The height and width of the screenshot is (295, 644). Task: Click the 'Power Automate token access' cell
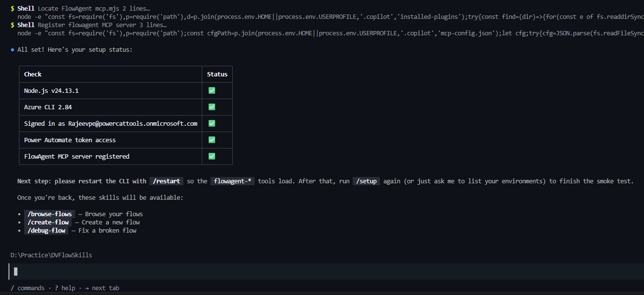(111, 140)
